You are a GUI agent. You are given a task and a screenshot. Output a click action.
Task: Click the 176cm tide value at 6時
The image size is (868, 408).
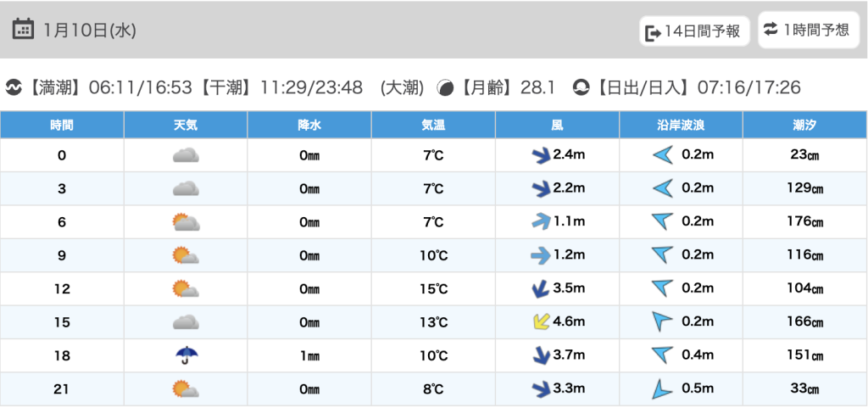tap(804, 222)
